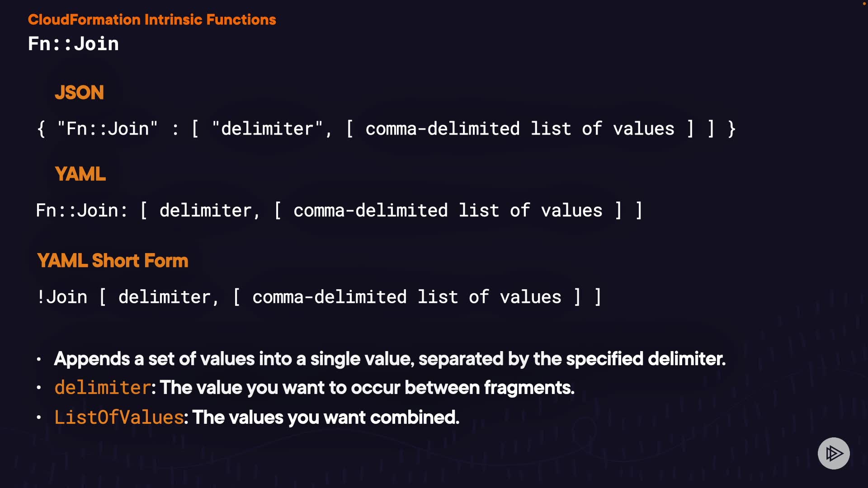Click the quoted "Fn::Join" key in JSON syntax

click(107, 129)
